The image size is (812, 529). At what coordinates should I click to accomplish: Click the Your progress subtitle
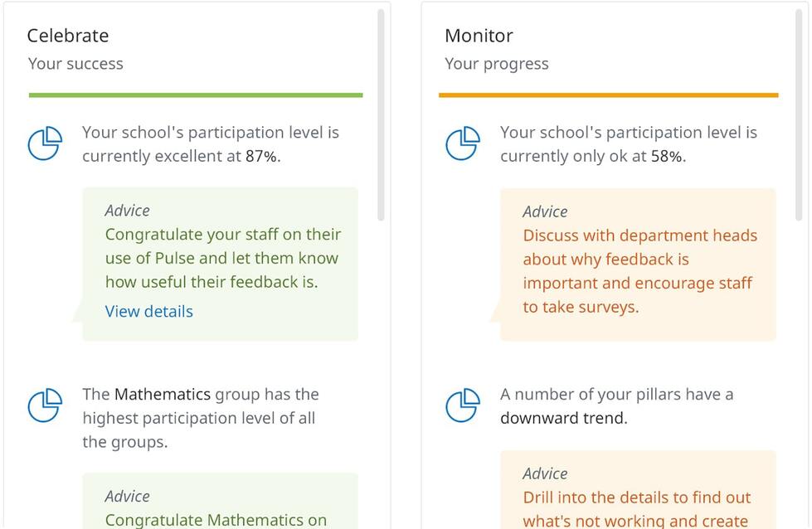497,64
